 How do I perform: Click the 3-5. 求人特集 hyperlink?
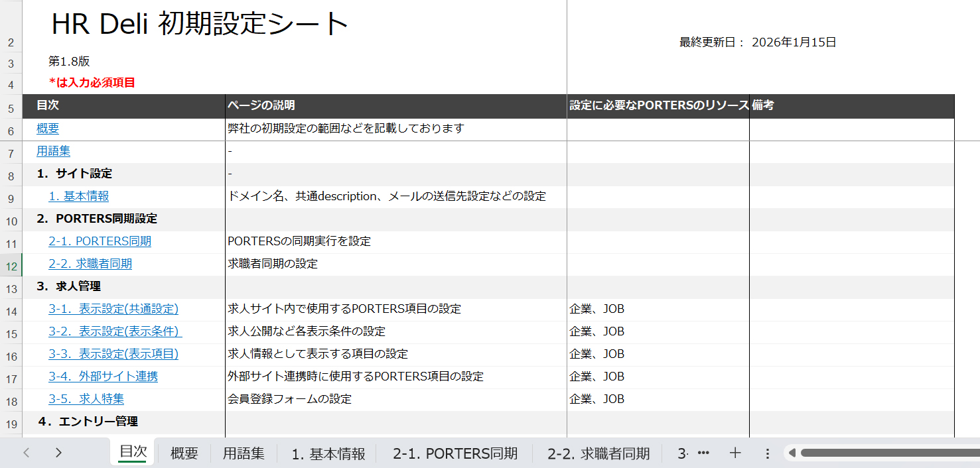tap(86, 399)
